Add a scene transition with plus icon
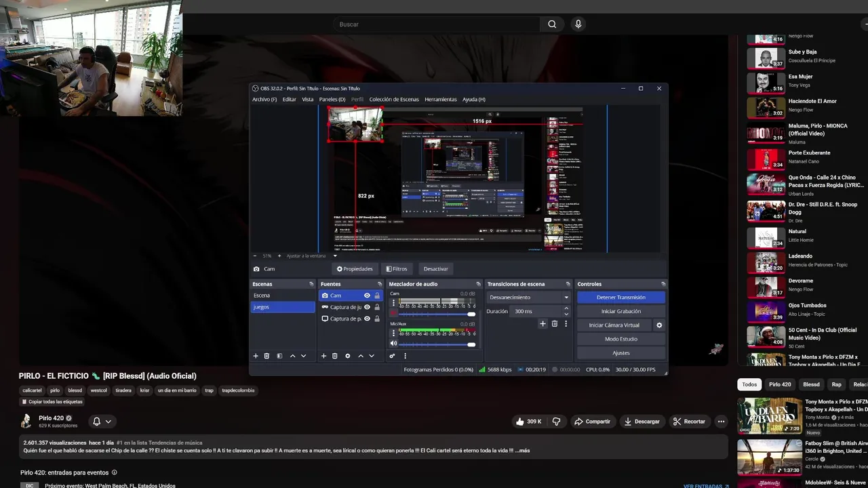The width and height of the screenshot is (868, 488). (542, 324)
